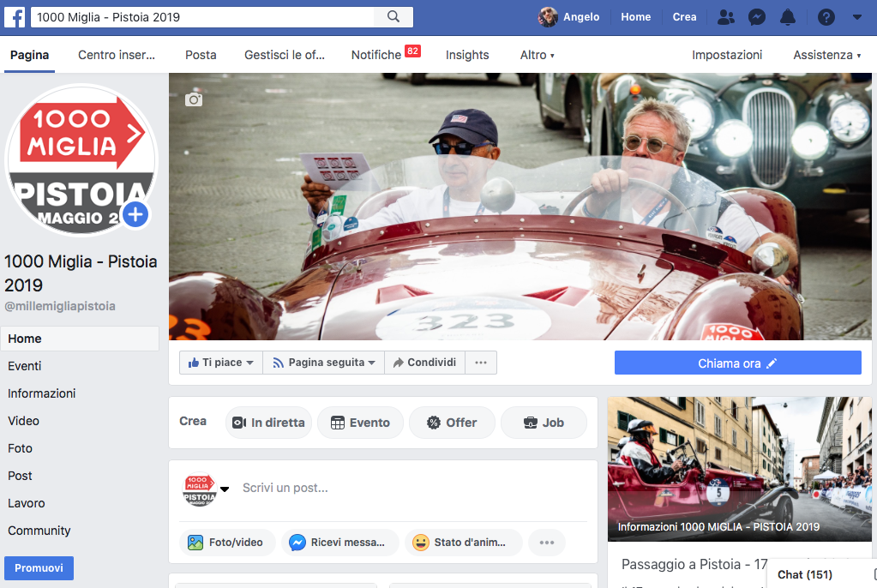Add a Foto/video to the post
877x588 pixels.
pos(227,542)
